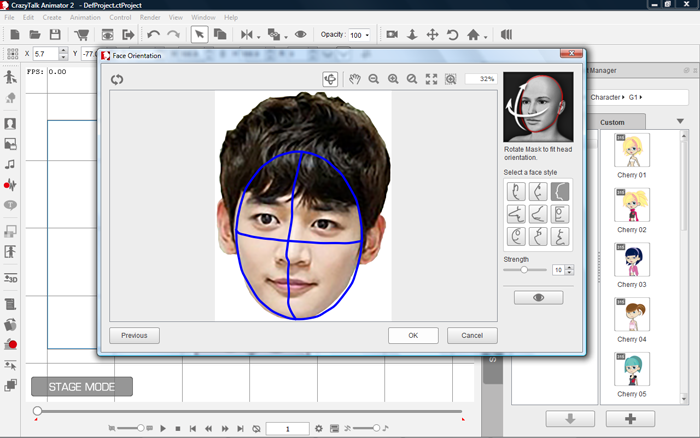
Task: Click the Fit to window icon
Action: [x=432, y=79]
